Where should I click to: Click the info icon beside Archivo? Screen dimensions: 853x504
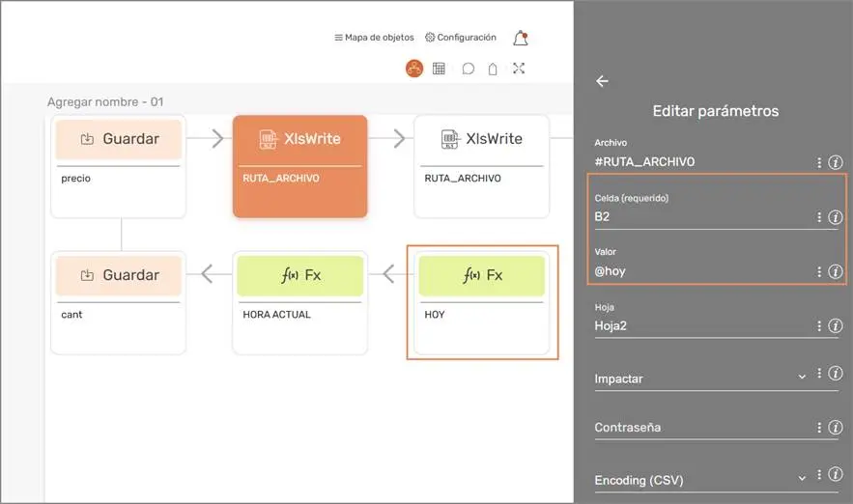[836, 162]
